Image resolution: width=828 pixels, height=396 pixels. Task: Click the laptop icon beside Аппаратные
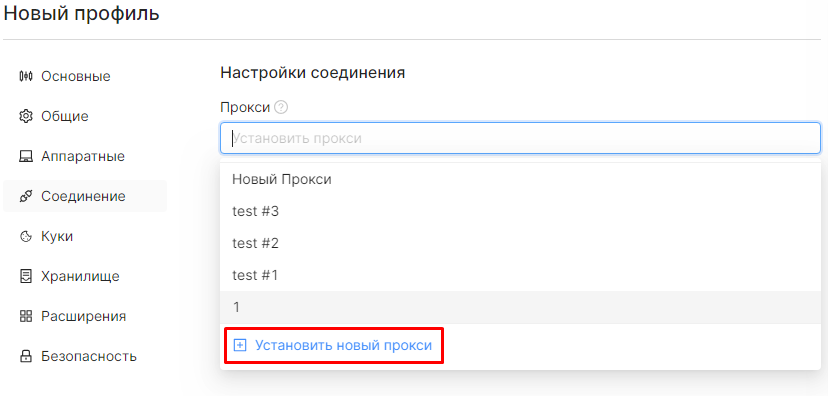point(26,156)
